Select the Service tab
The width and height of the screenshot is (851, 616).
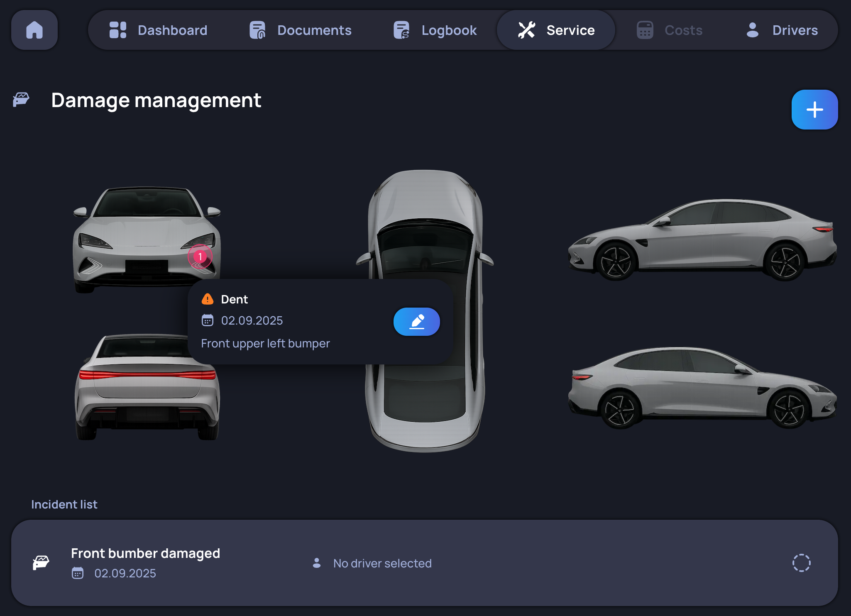556,30
